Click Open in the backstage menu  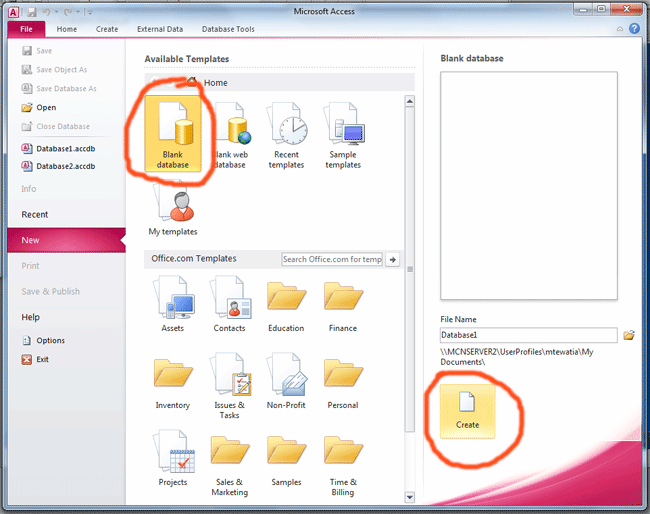coord(39,107)
